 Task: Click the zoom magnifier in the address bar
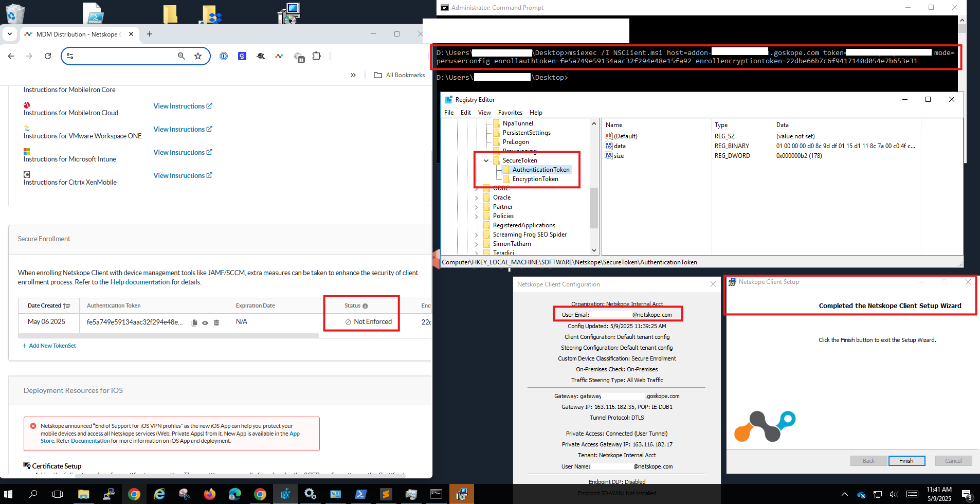(x=181, y=56)
